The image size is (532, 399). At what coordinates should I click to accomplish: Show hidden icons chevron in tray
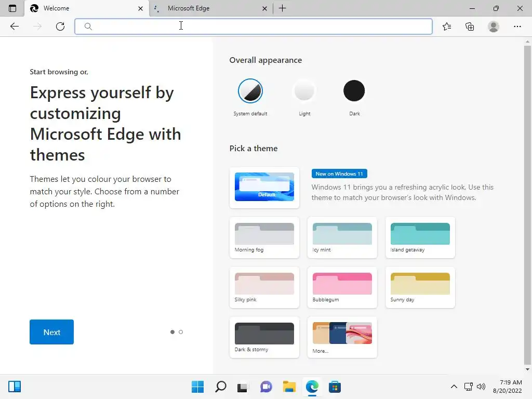click(x=454, y=387)
